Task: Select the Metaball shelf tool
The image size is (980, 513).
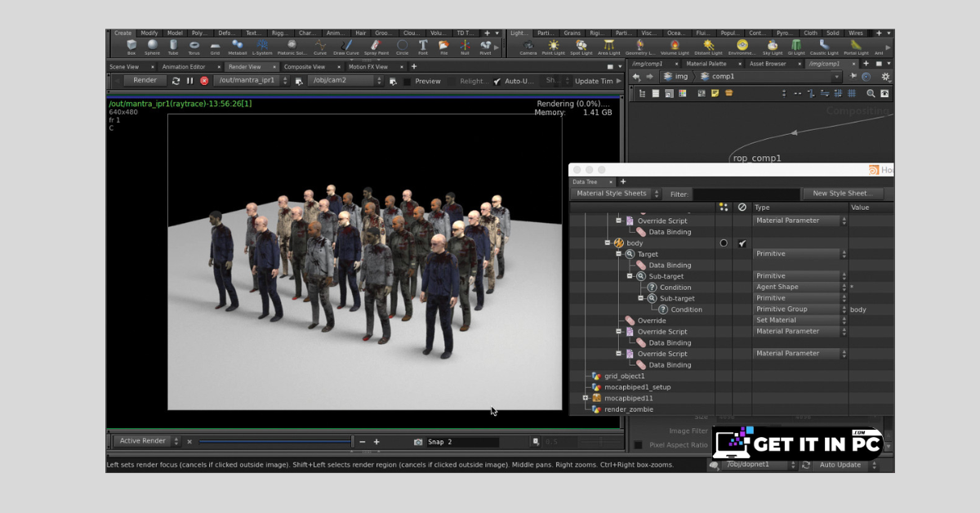Action: [x=237, y=47]
